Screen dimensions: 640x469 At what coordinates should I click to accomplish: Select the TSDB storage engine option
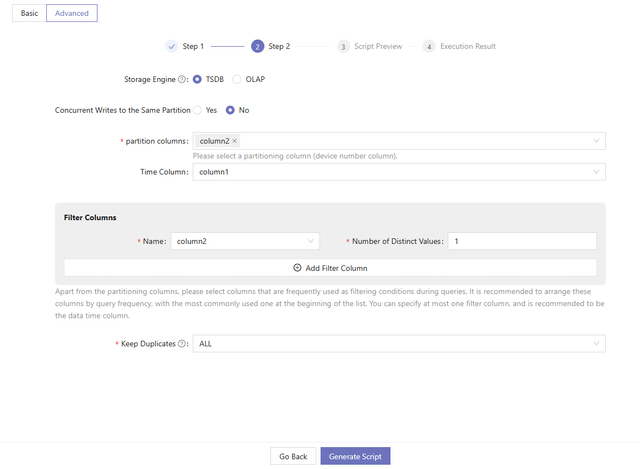click(197, 79)
